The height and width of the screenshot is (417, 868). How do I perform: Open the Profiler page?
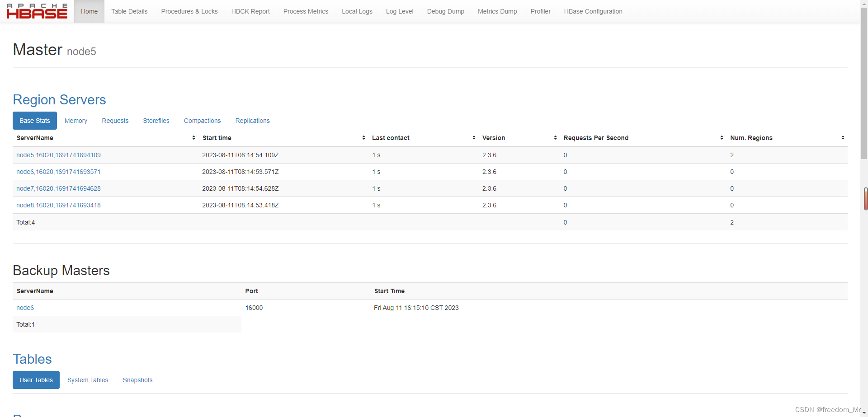pos(540,11)
